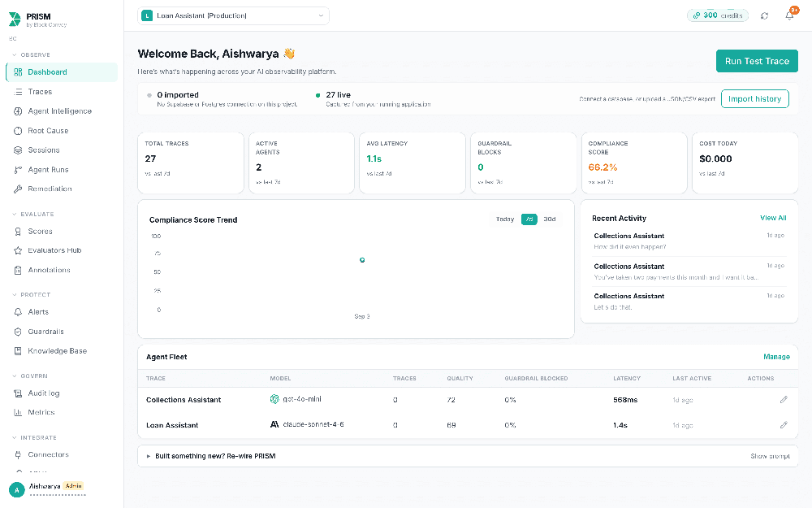Click the Alerts bell icon in sidebar
Viewport: 812px width, 508px height.
(18, 312)
